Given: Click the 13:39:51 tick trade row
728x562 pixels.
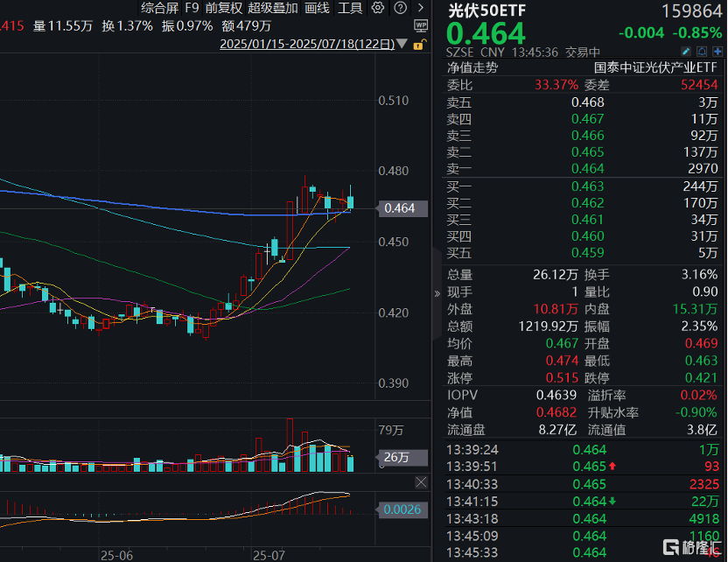Looking at the screenshot, I should [583, 467].
